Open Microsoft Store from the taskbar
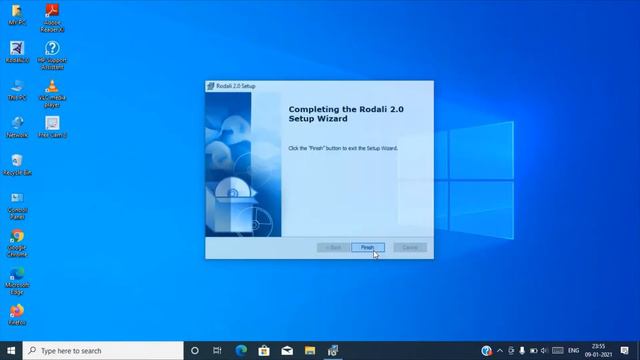This screenshot has height=360, width=640. point(264,351)
